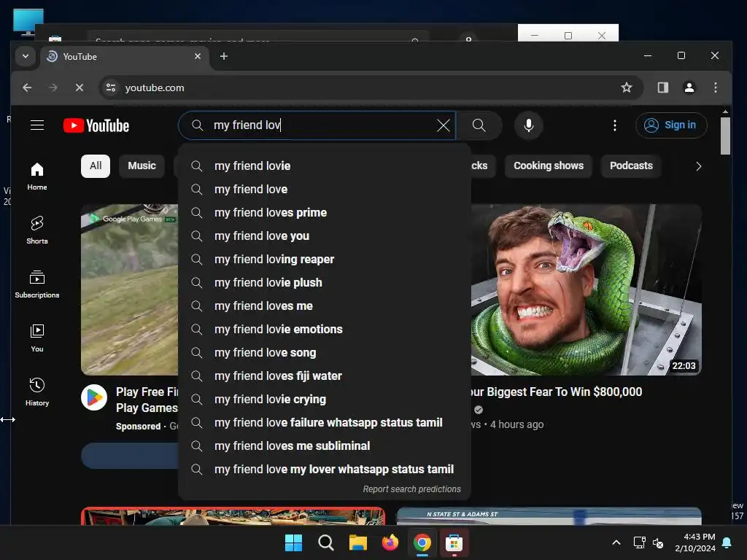This screenshot has height=560, width=747.
Task: Pick suggestion 'my friend lovie emotions'
Action: tap(325, 329)
